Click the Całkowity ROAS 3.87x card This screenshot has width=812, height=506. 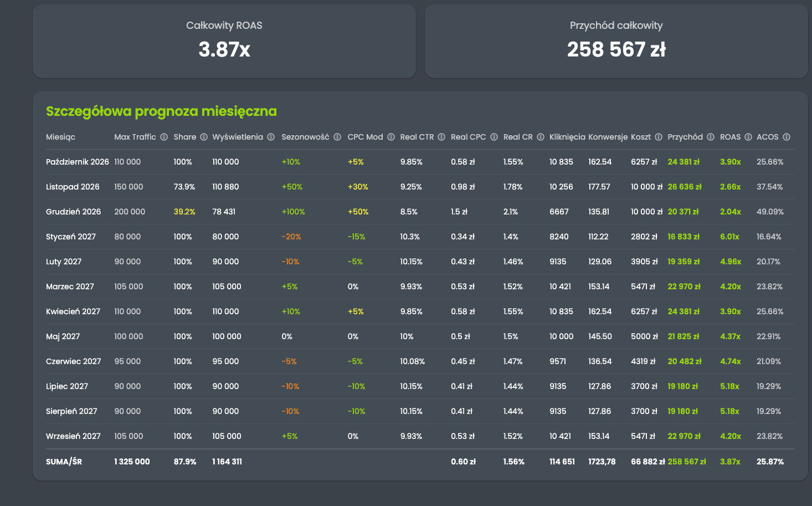coord(224,42)
